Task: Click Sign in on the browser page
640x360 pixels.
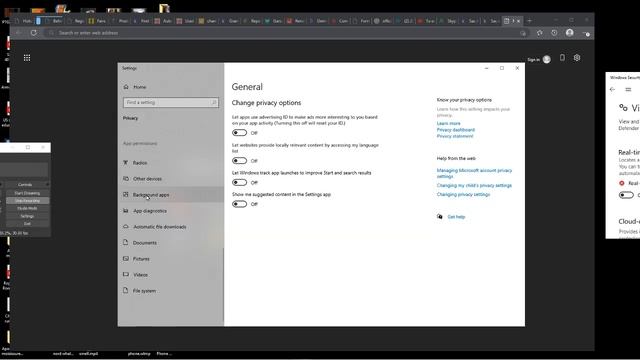Action: point(533,60)
